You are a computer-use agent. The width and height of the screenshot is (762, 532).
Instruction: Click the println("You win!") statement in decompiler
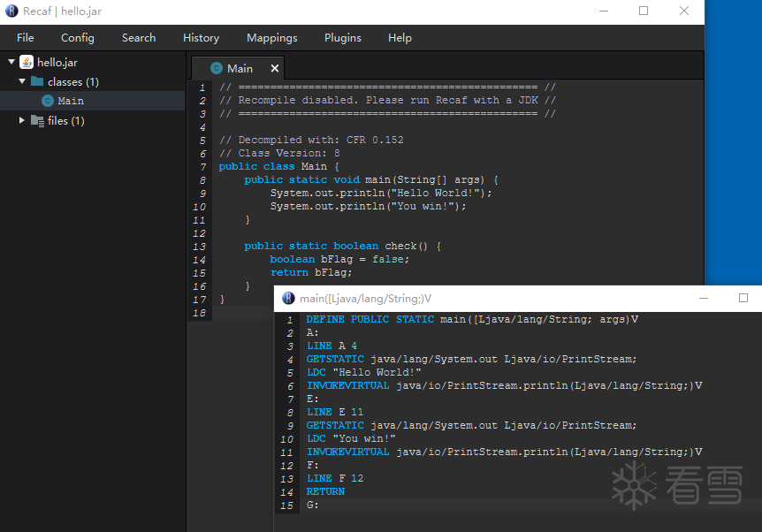368,207
